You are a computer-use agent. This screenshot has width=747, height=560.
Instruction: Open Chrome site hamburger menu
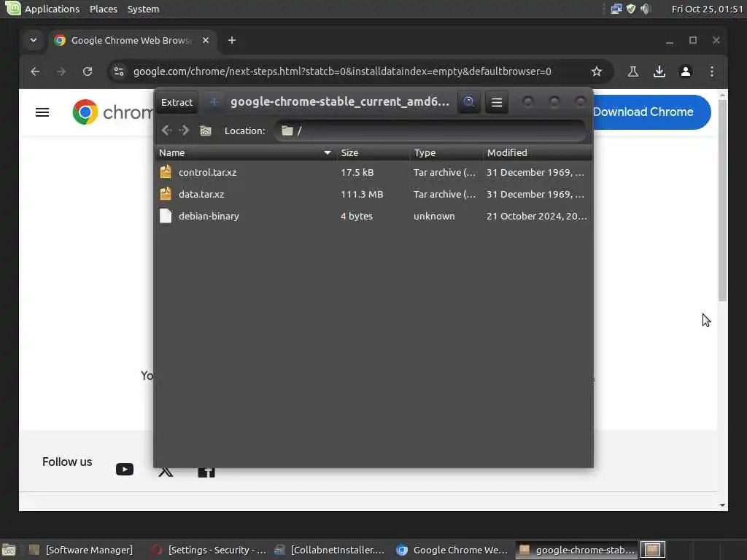[x=42, y=112]
